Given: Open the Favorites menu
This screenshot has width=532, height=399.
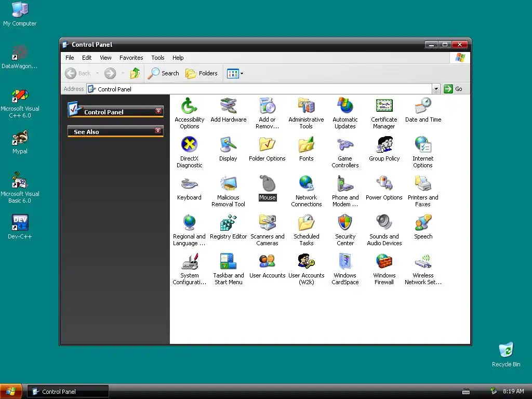Looking at the screenshot, I should [x=131, y=58].
